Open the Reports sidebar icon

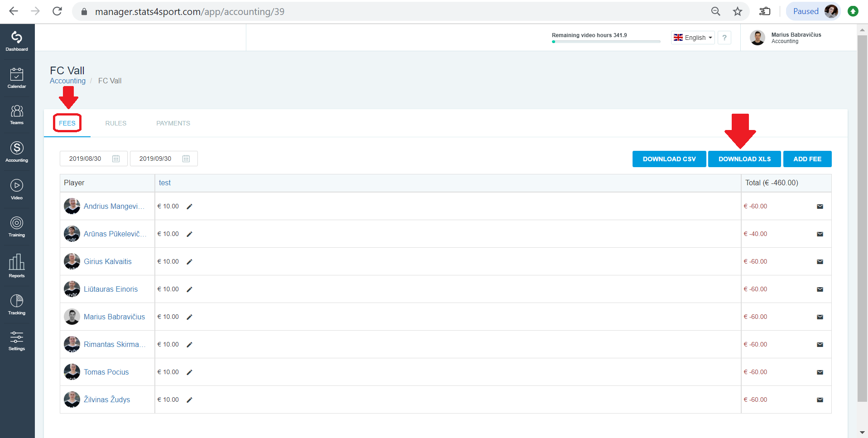tap(17, 265)
